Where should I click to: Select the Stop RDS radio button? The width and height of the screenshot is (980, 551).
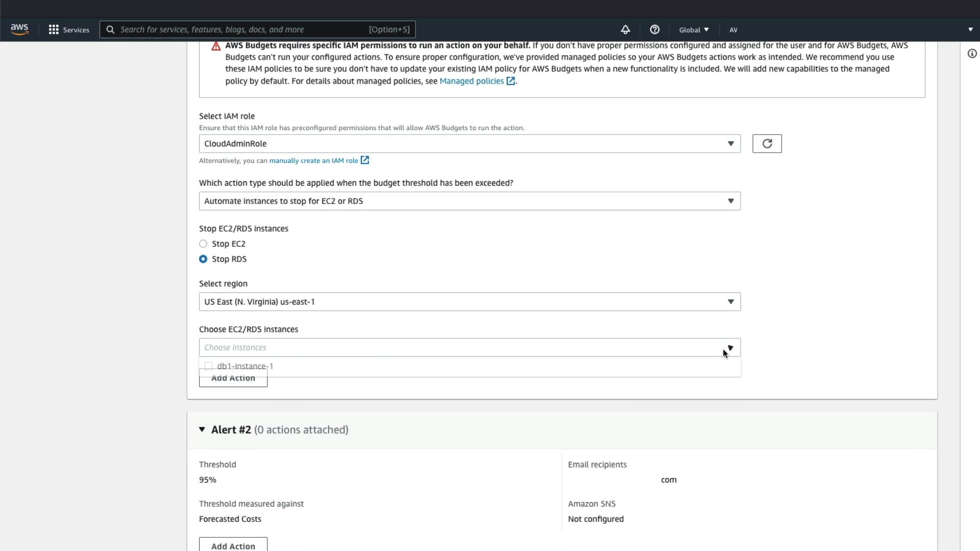(203, 259)
